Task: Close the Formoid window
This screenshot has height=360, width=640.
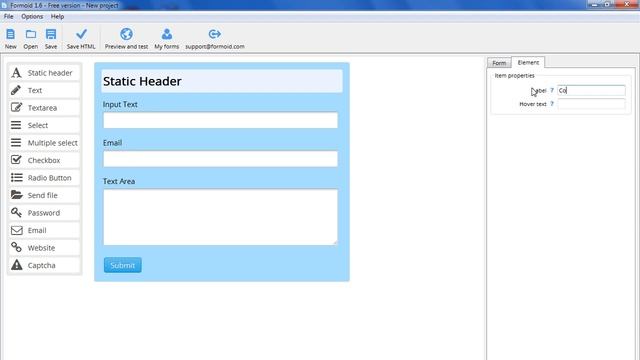Action: 627,4
